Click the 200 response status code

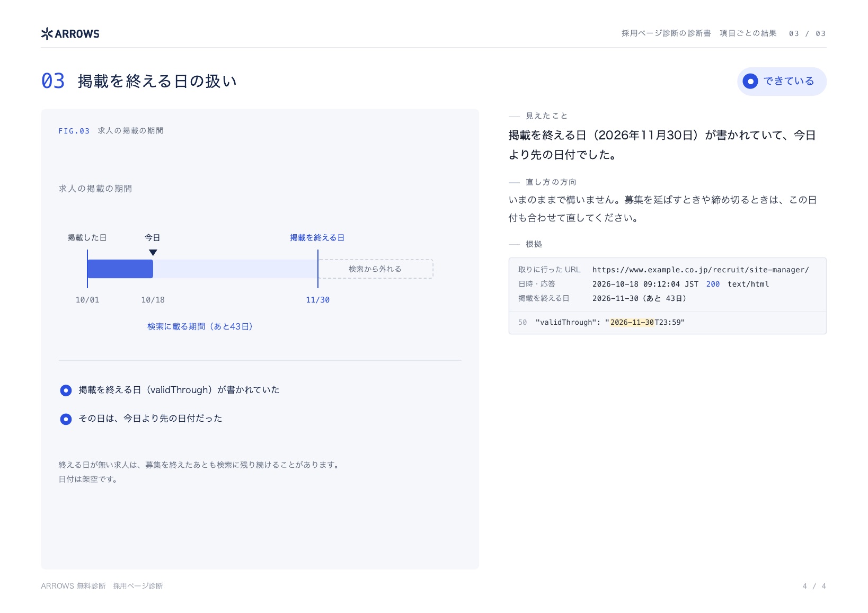point(713,284)
